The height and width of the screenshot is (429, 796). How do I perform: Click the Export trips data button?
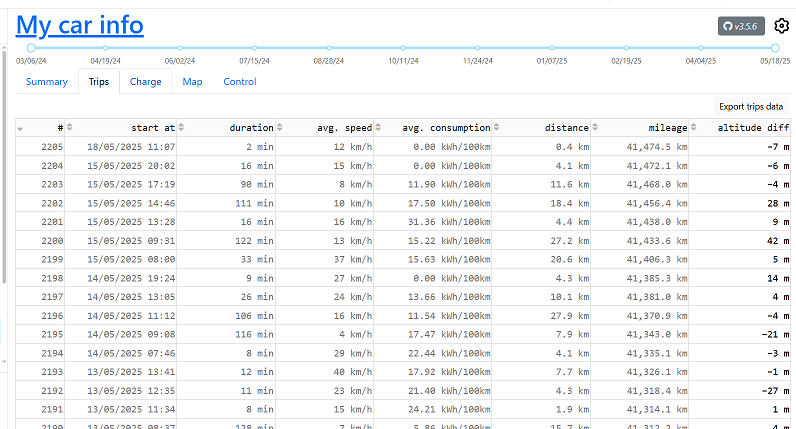751,107
